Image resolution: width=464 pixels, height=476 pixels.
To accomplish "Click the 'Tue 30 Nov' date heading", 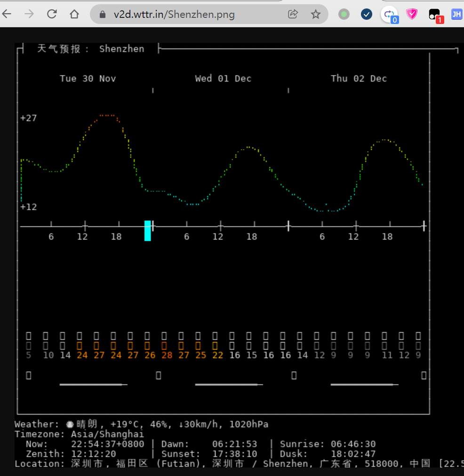I will (88, 79).
